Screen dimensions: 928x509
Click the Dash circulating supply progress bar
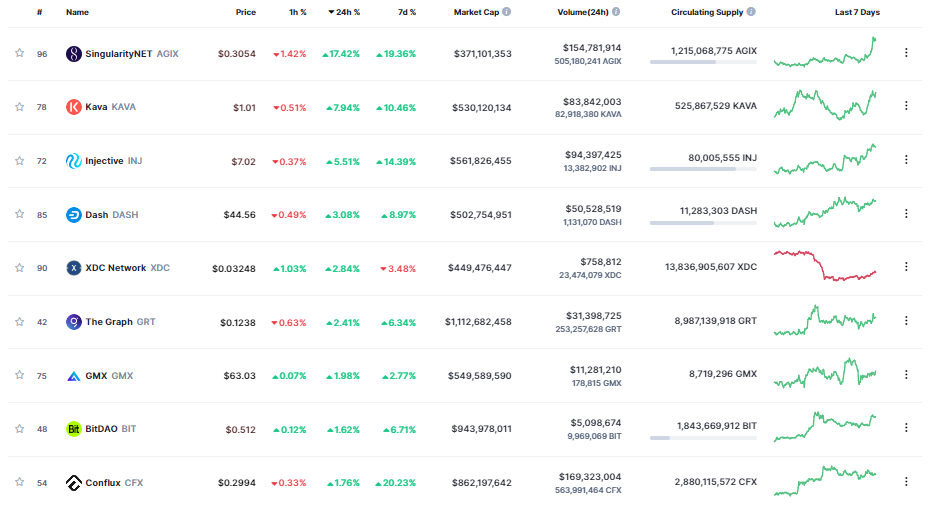click(x=703, y=223)
